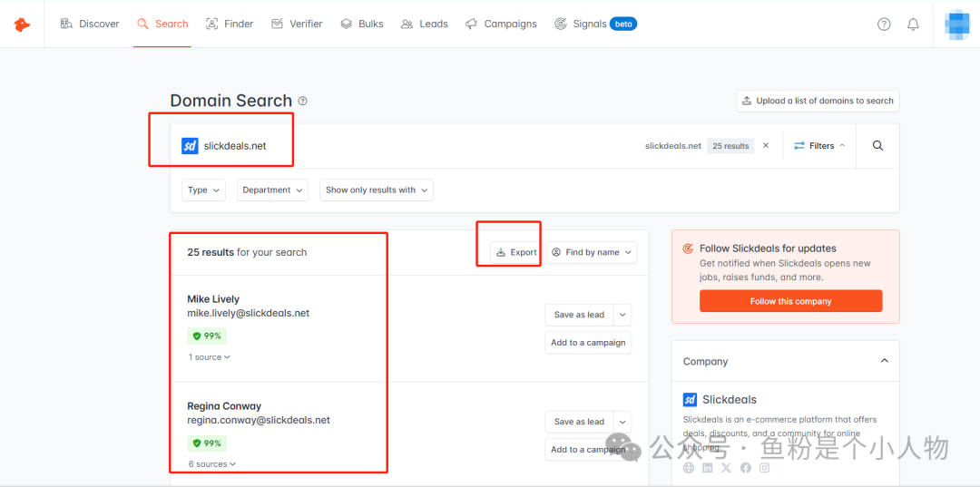The height and width of the screenshot is (487, 980).
Task: Open the Find by name dropdown
Action: tap(592, 252)
